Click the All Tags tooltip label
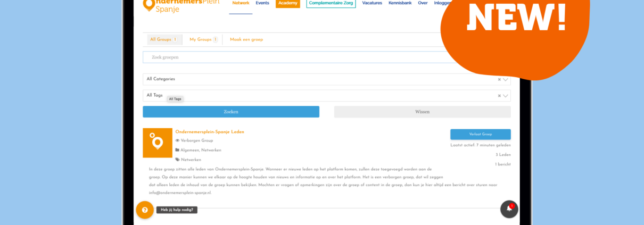644x225 pixels. tap(175, 99)
